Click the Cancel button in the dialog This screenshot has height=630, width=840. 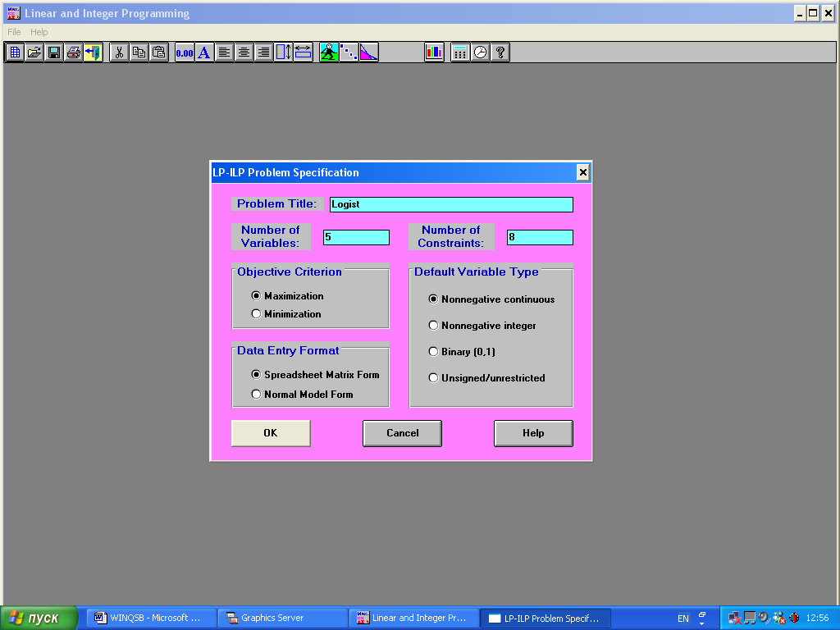point(402,433)
